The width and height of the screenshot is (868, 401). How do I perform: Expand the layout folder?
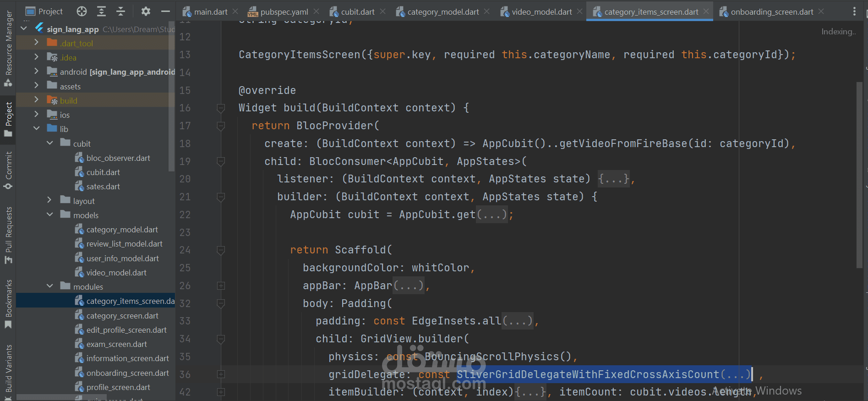(49, 200)
